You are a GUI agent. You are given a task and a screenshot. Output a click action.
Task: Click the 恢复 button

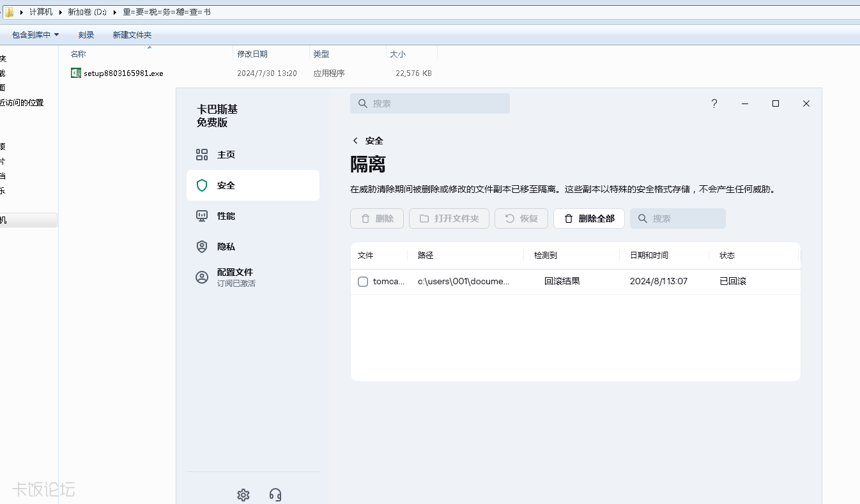[x=521, y=218]
